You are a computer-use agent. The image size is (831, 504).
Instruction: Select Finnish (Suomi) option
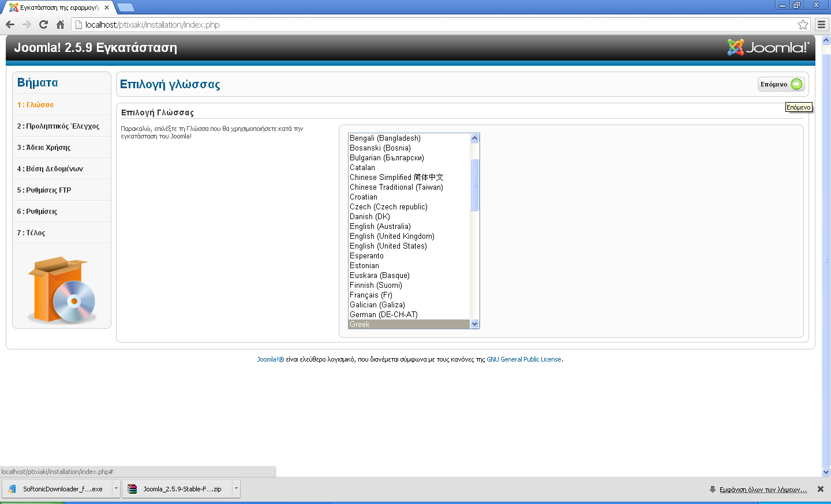pos(409,285)
